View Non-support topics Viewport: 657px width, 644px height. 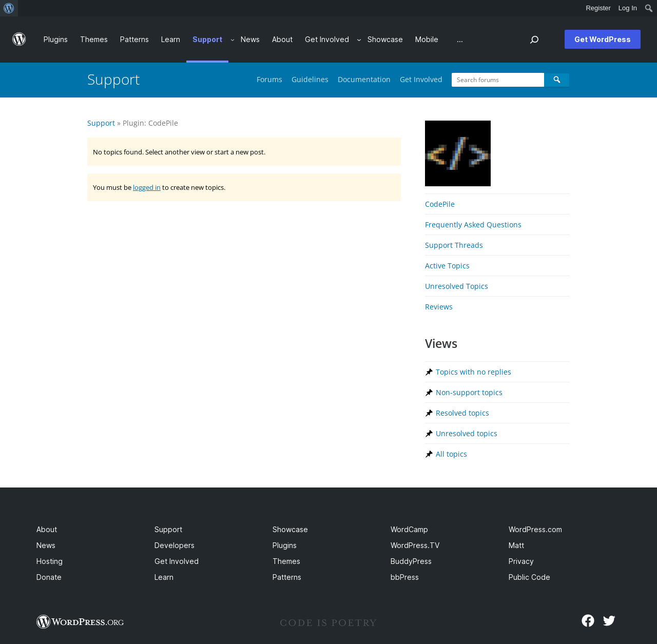[x=469, y=393]
